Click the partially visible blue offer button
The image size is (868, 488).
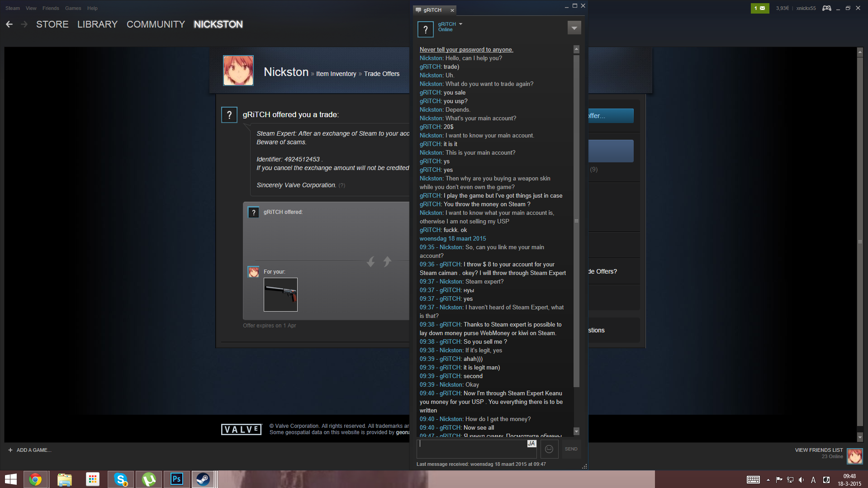[611, 116]
